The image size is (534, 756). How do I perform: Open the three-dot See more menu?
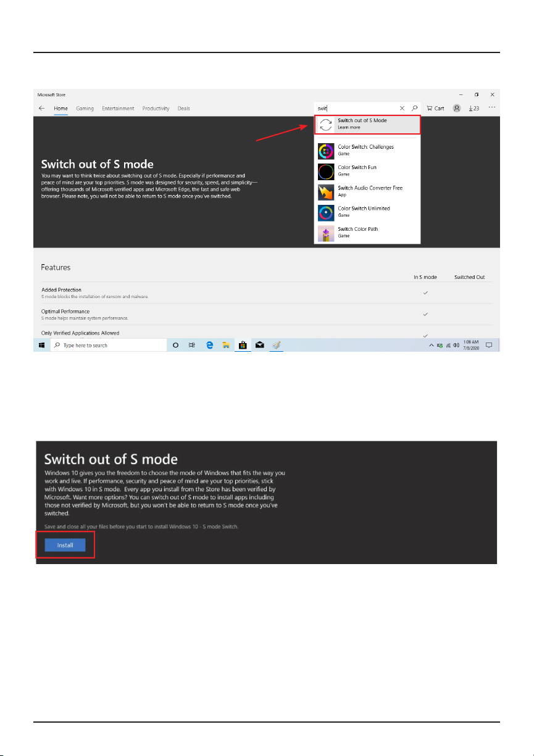coord(492,107)
